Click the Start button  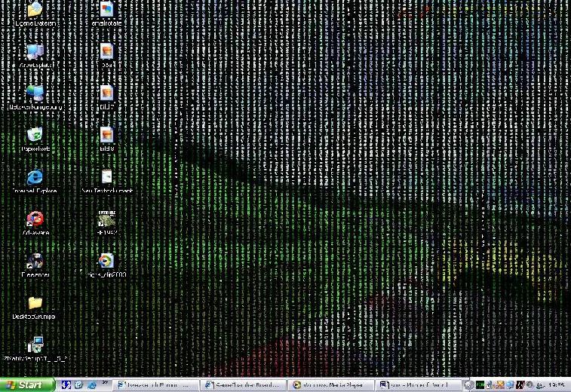click(25, 384)
